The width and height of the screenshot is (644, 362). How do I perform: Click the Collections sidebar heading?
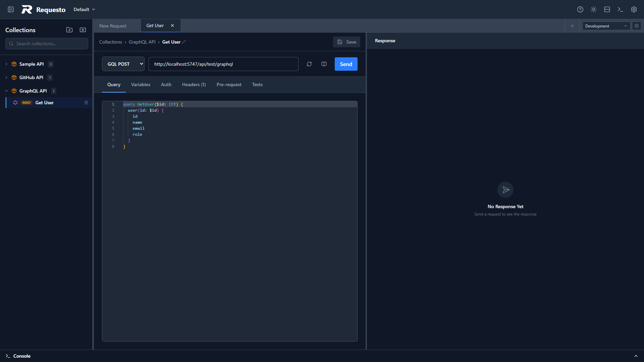[20, 30]
